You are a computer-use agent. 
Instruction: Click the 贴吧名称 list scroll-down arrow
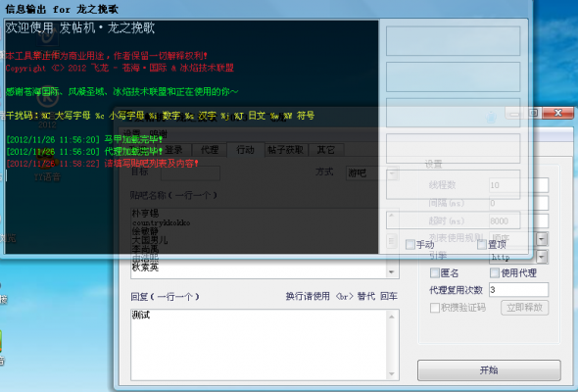pos(392,272)
